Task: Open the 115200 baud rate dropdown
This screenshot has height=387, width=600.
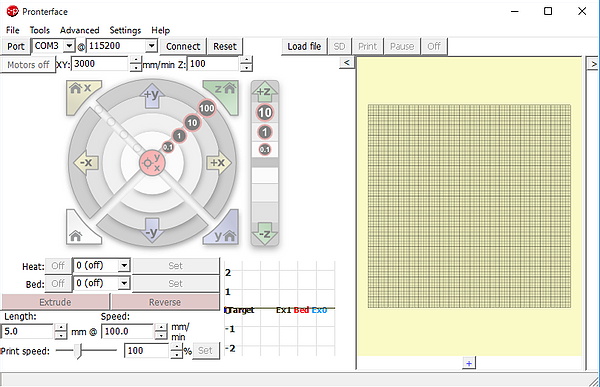Action: 152,46
